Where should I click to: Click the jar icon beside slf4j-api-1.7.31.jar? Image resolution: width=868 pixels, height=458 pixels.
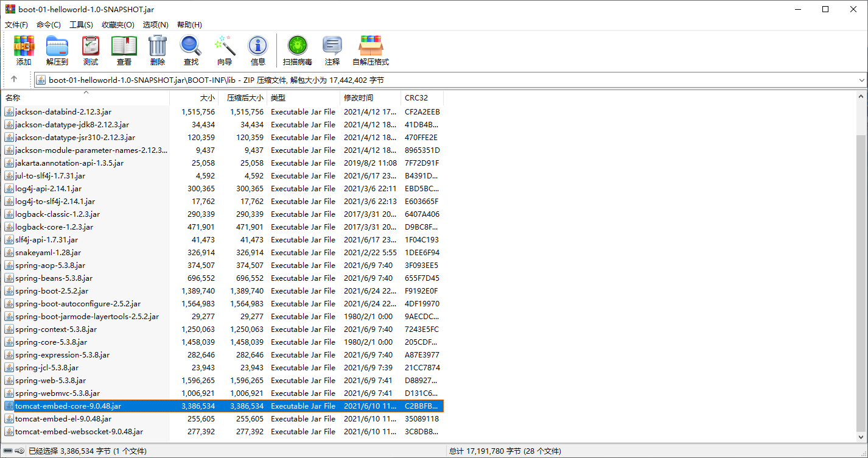click(9, 239)
